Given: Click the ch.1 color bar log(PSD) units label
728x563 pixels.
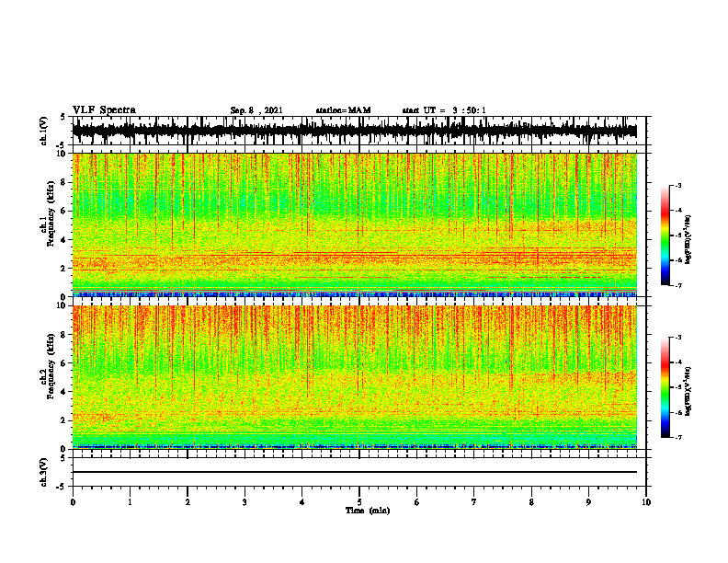Looking at the screenshot, I should pos(688,239).
